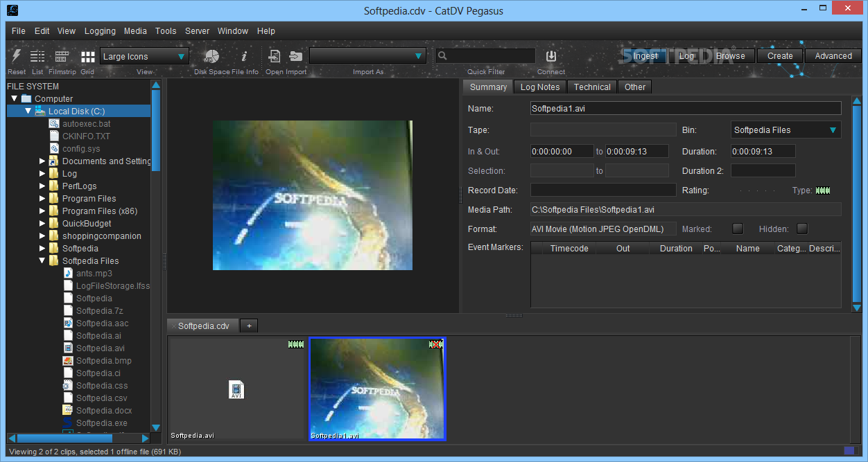Click the Import folder toolbar icon
Image resolution: width=868 pixels, height=462 pixels.
pos(295,57)
